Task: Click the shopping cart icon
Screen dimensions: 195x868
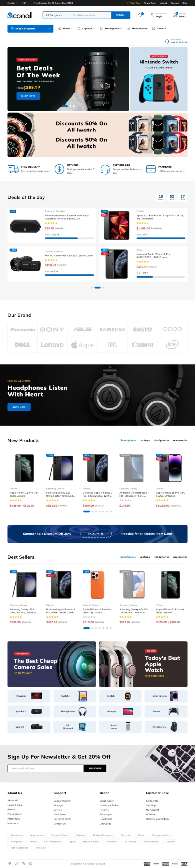Action: [x=175, y=15]
